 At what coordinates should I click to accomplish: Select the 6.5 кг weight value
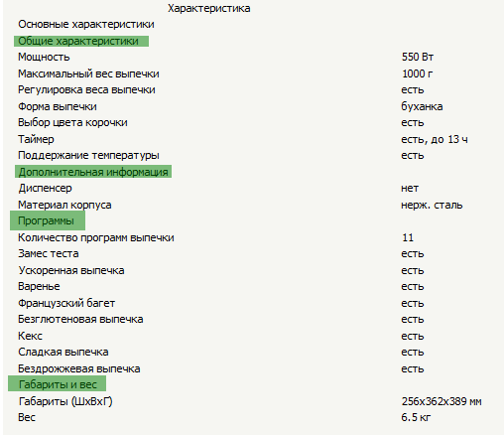pyautogui.click(x=416, y=417)
